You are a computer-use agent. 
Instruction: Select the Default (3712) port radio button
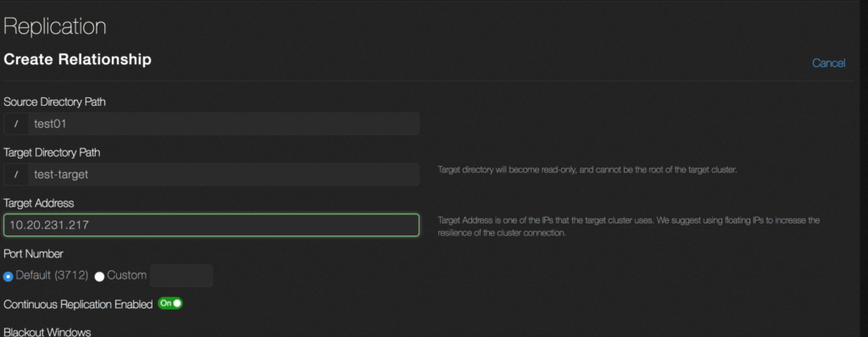click(8, 276)
